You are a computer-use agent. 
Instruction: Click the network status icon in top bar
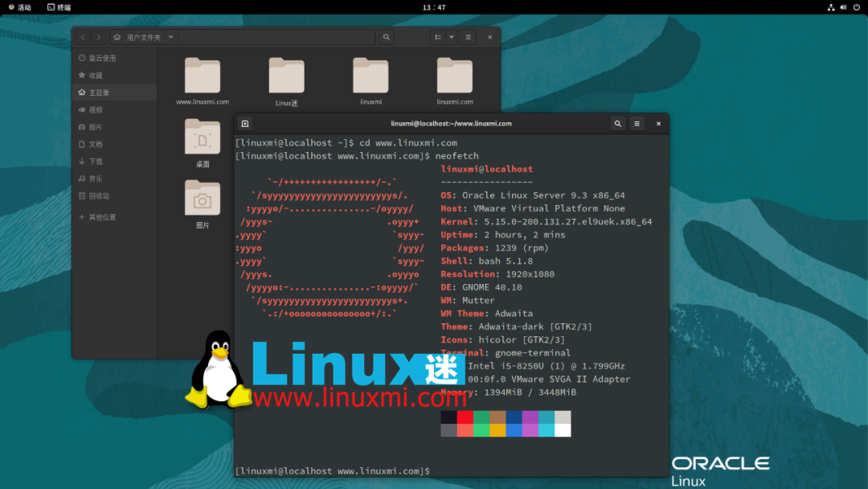(831, 7)
